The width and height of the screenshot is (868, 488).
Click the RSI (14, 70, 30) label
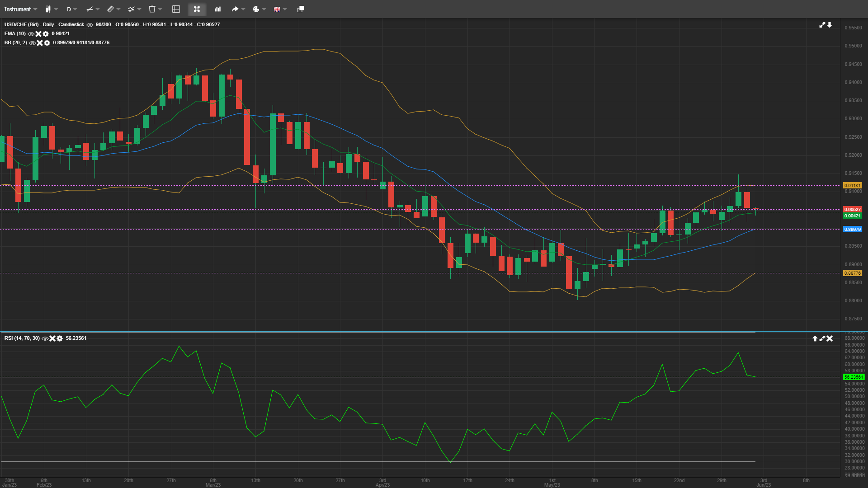click(x=22, y=338)
